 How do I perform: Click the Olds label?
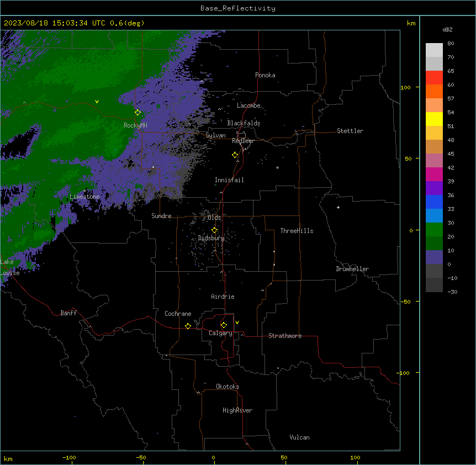tap(214, 218)
